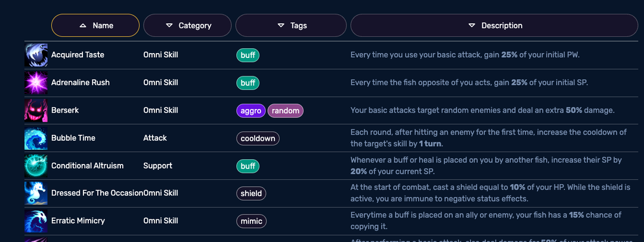Select the cooldown tag for Bubble Time
Viewport: 644px width, 242px height.
pos(258,138)
